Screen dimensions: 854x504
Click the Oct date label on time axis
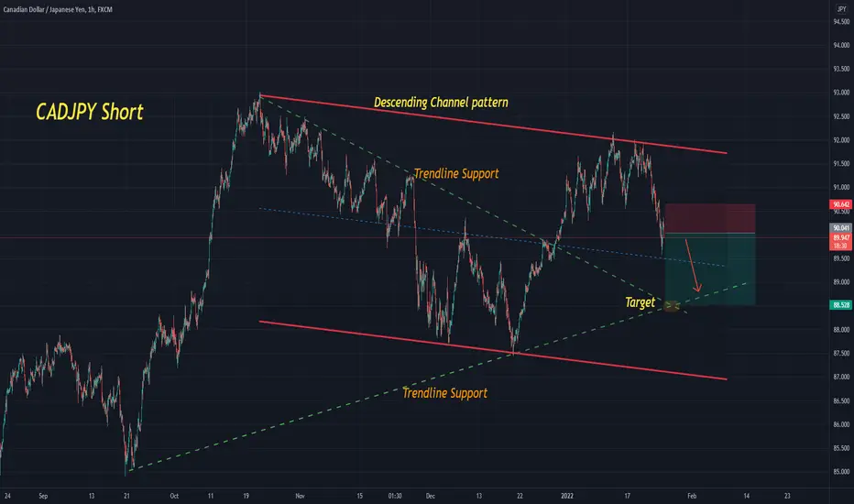coord(174,496)
